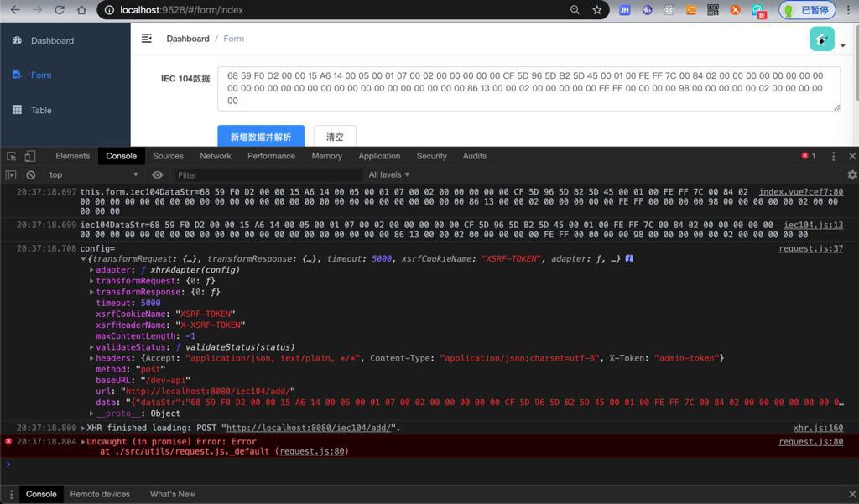This screenshot has height=504, width=859.
Task: Click the site info icon in the address bar
Action: (x=109, y=10)
